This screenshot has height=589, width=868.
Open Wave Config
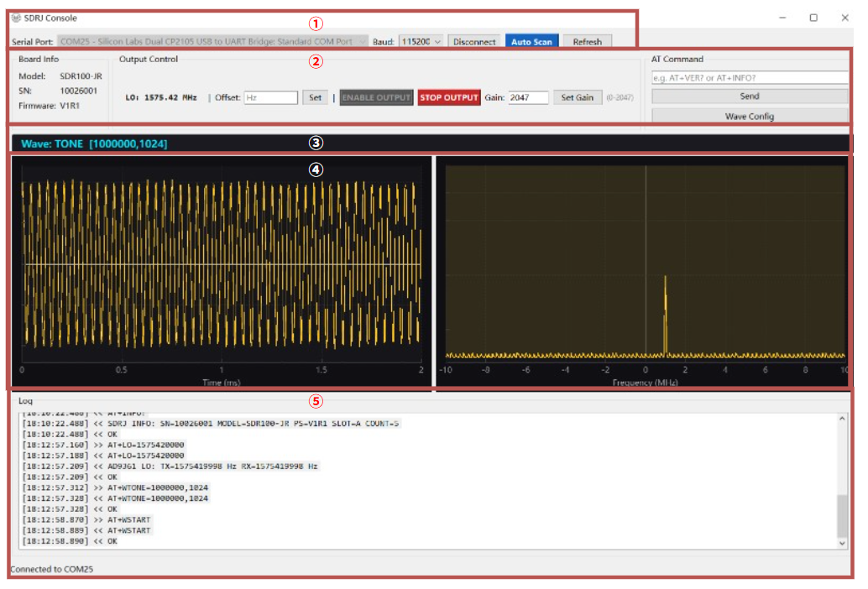tap(750, 116)
